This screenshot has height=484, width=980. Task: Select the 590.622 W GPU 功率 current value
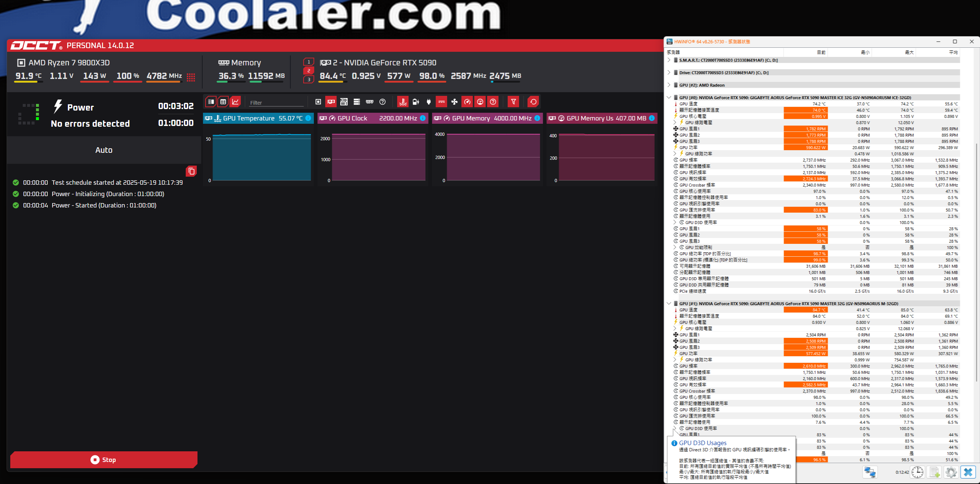pyautogui.click(x=805, y=148)
